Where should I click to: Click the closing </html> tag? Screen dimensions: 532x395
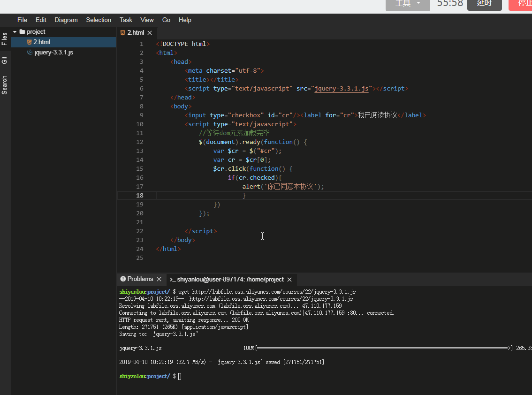(x=168, y=249)
